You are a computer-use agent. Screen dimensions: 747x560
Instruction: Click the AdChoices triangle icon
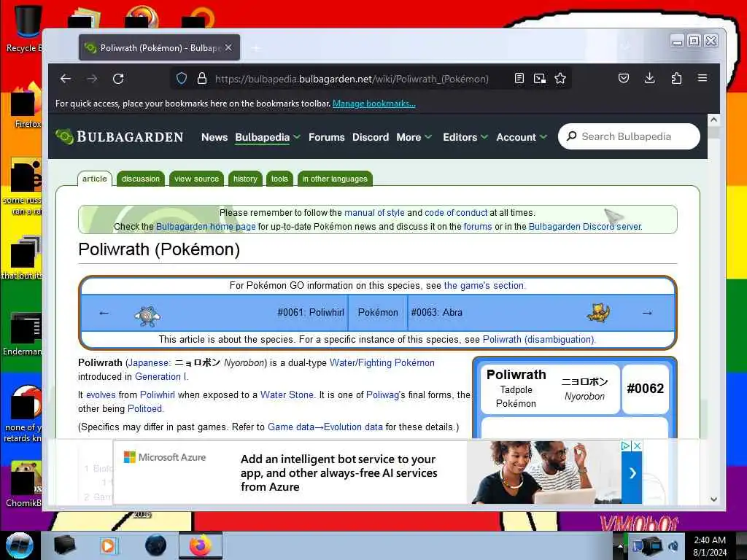pos(626,446)
